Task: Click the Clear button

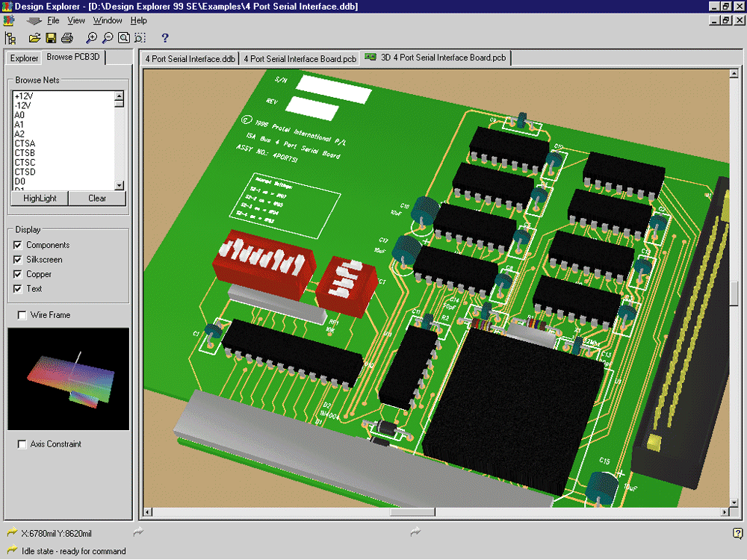Action: pos(97,198)
